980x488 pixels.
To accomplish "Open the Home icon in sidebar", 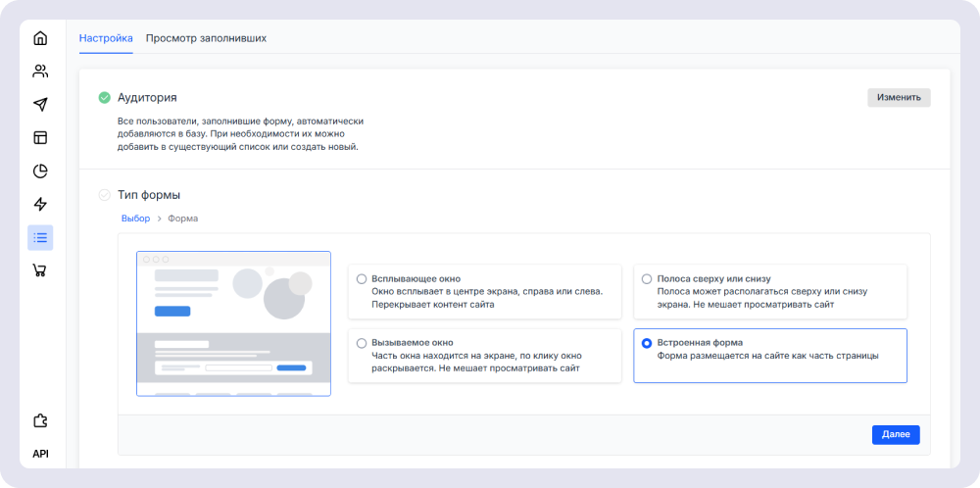I will pyautogui.click(x=40, y=38).
